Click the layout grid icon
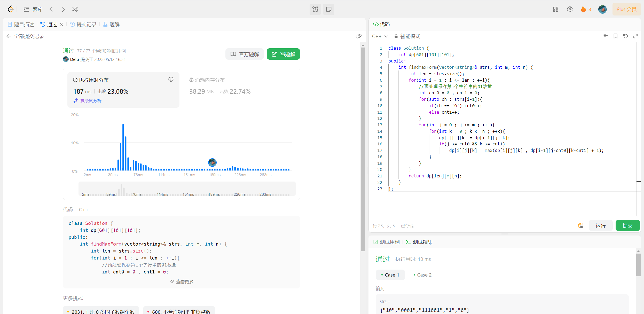644x314 pixels. coord(555,10)
